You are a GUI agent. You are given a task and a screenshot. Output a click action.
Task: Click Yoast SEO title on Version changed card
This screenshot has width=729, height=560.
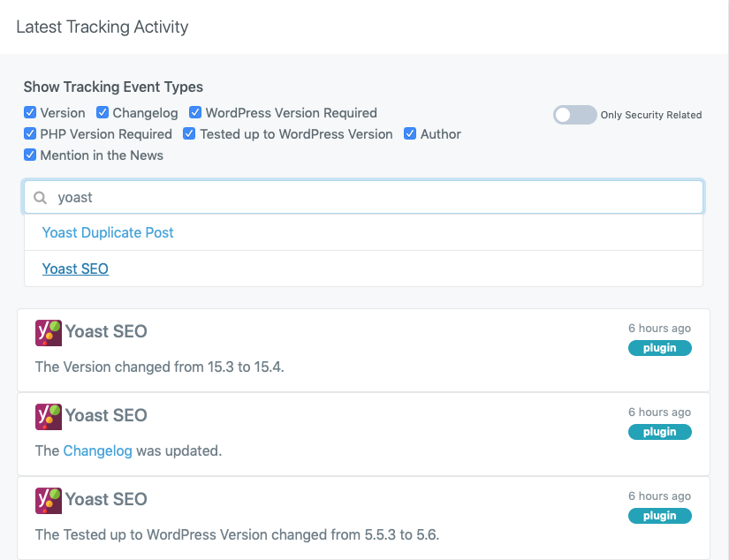[106, 331]
